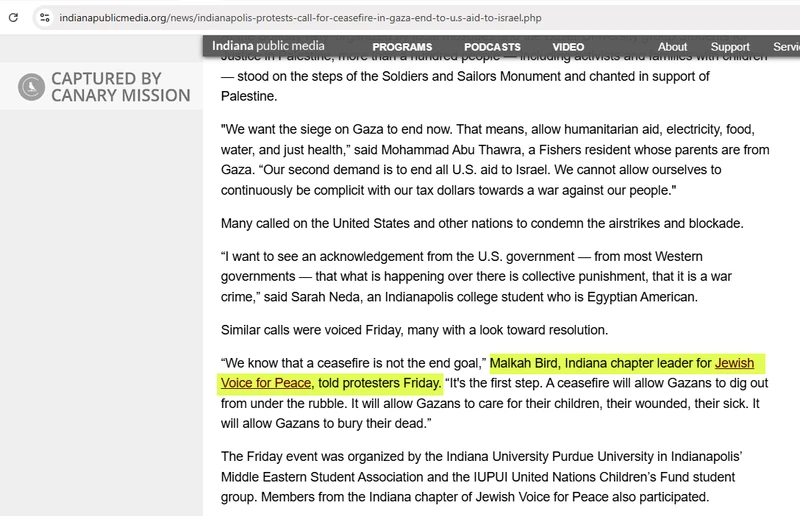Select the Video nav item
Viewport: 800px width, 516px height.
tap(568, 47)
